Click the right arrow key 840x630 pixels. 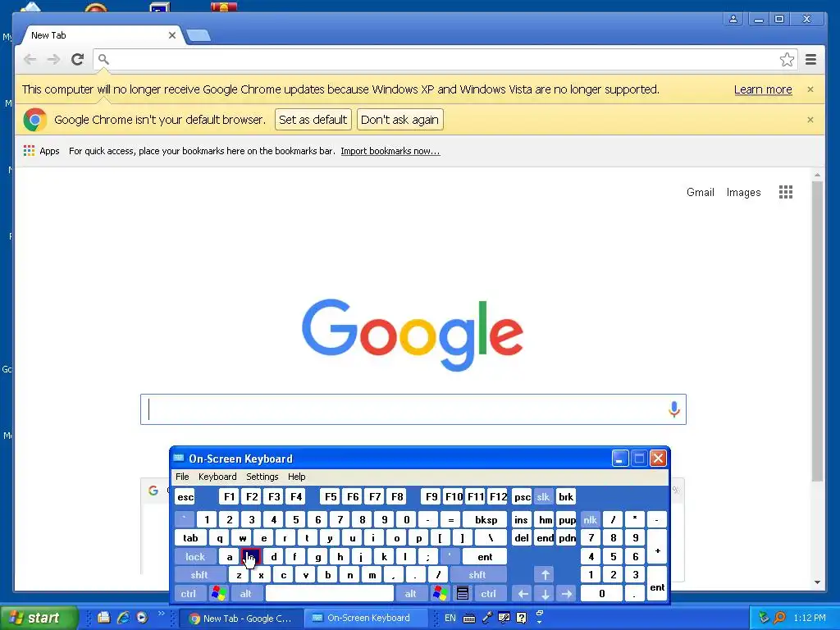[567, 594]
